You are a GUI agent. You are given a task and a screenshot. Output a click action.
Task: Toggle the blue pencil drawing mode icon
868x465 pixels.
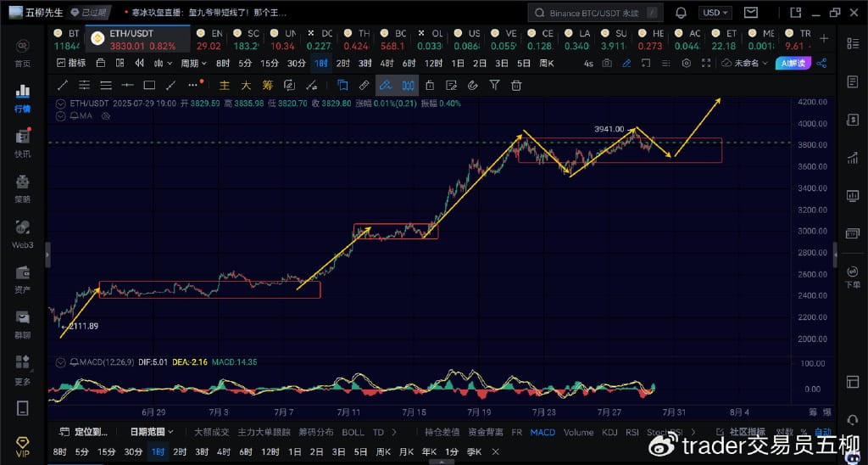point(626,63)
